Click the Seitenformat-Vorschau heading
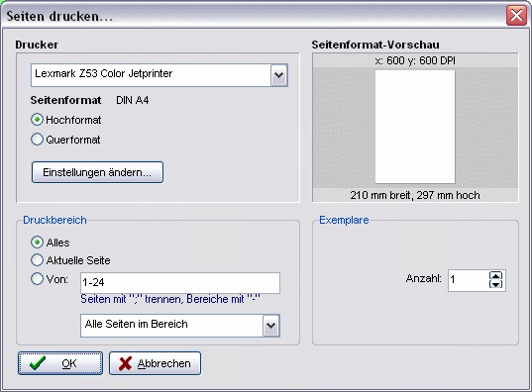The image size is (532, 392). point(375,45)
